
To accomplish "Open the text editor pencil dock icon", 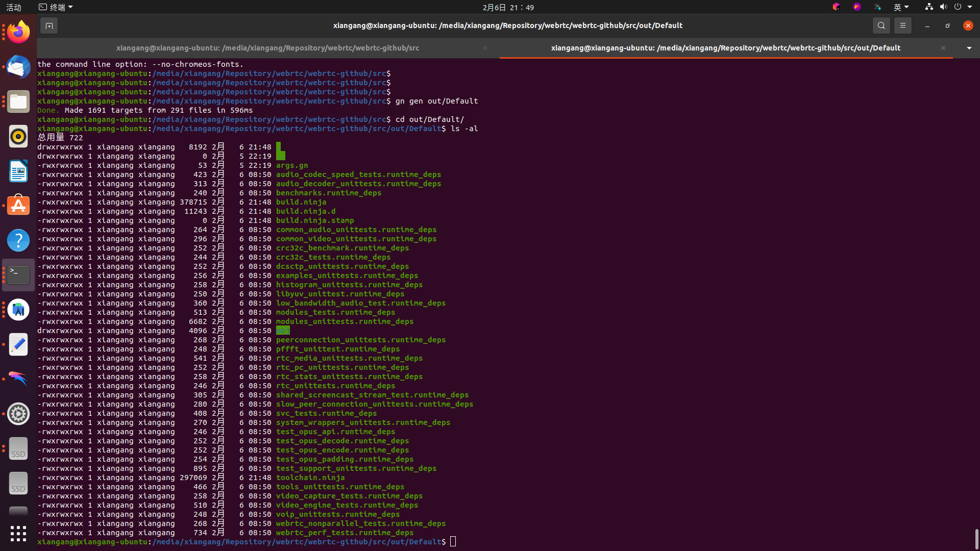I will [18, 344].
